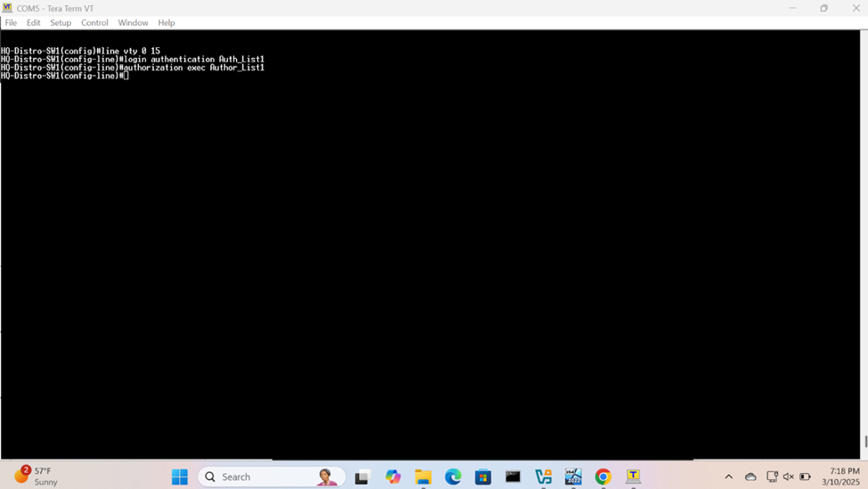Click the battery tray icon
This screenshot has width=868, height=489.
coord(805,477)
